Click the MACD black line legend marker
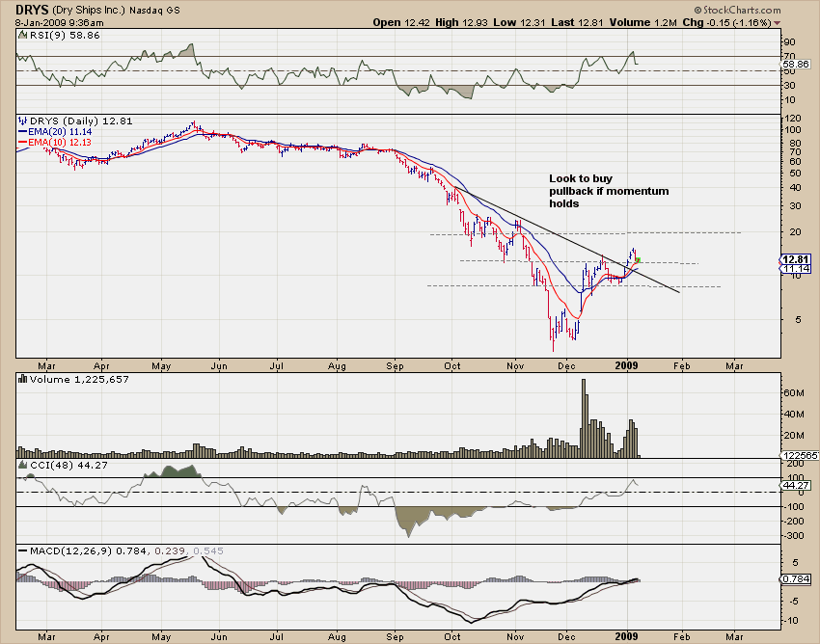The width and height of the screenshot is (820, 644). pos(22,550)
